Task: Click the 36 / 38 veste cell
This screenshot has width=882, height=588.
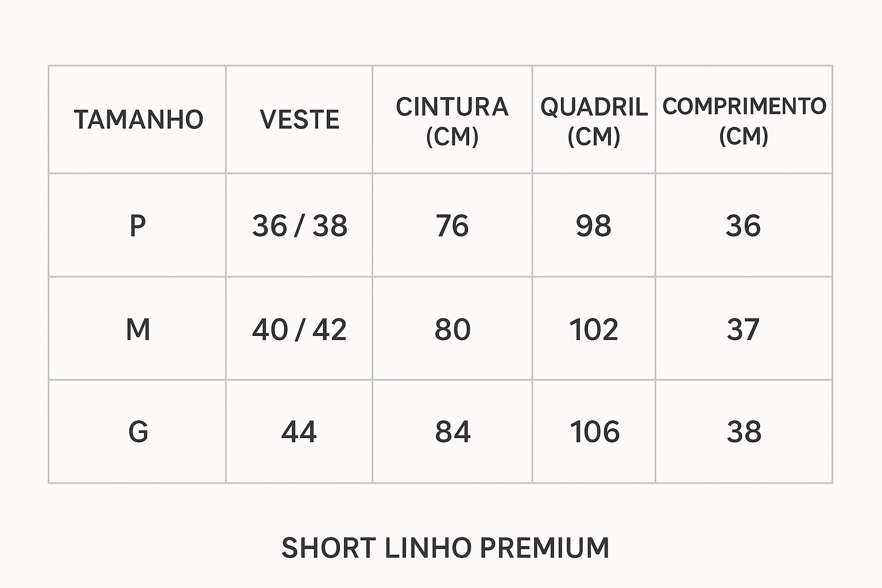Action: pyautogui.click(x=299, y=226)
